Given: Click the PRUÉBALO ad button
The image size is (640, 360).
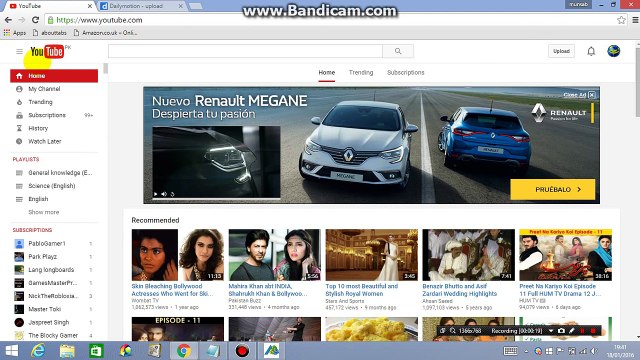Looking at the screenshot, I should click(x=553, y=189).
